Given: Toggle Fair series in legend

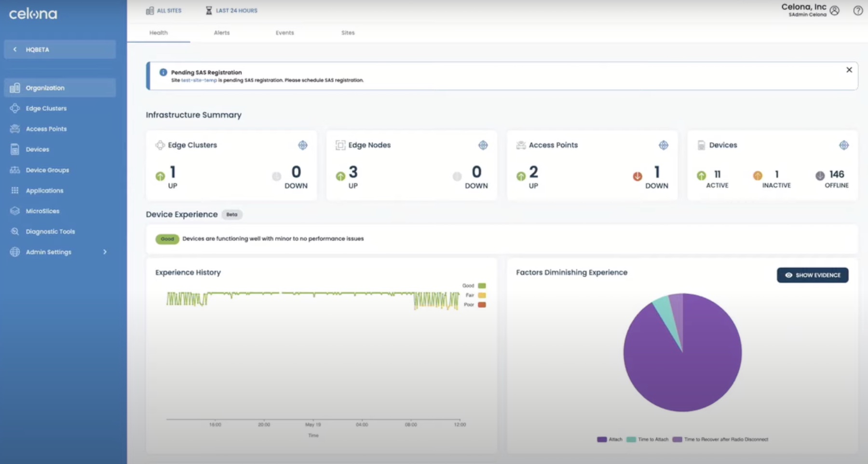Looking at the screenshot, I should (x=475, y=295).
